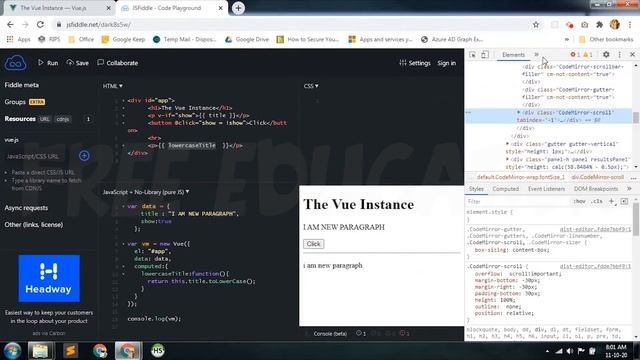Click the taskbar clock
The image size is (640, 360).
pyautogui.click(x=616, y=351)
